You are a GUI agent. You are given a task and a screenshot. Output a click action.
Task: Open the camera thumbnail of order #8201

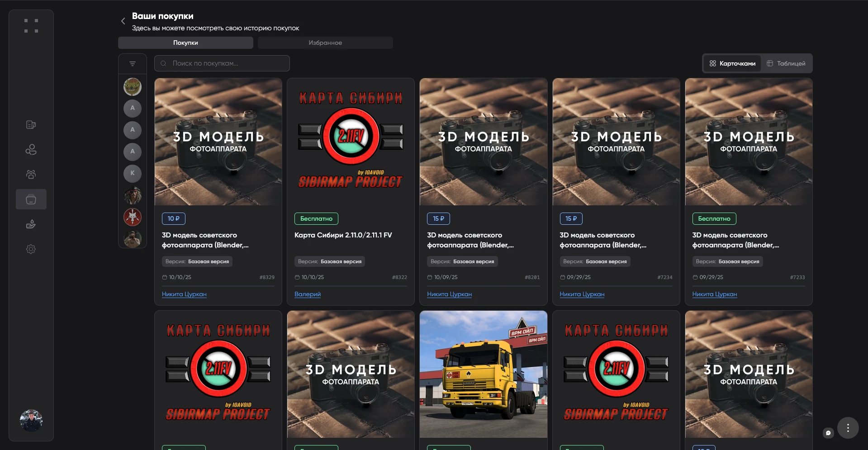click(x=484, y=142)
